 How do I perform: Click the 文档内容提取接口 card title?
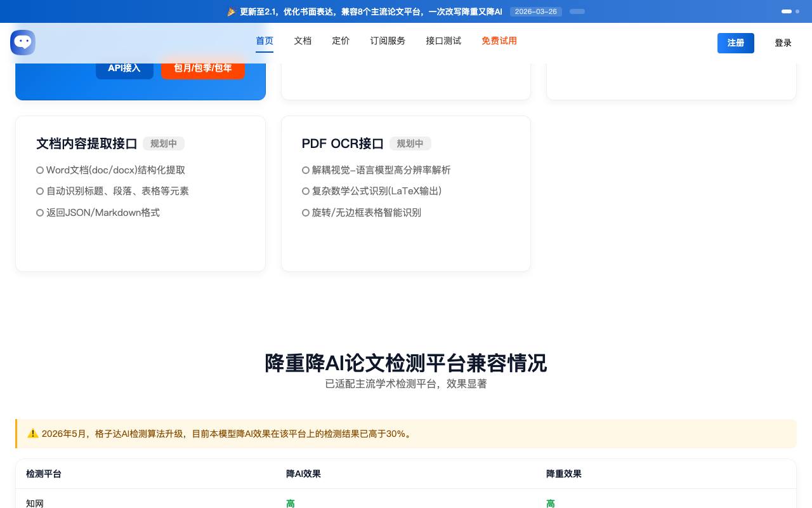(87, 144)
